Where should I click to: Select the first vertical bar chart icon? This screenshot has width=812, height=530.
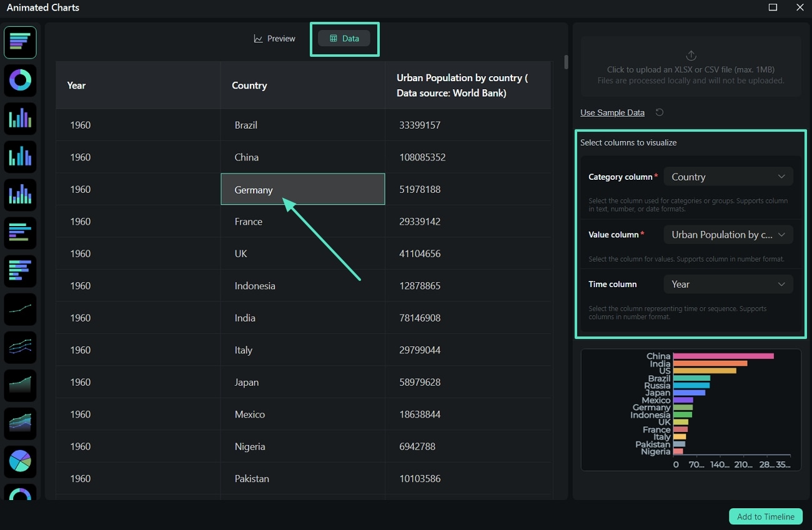tap(20, 118)
